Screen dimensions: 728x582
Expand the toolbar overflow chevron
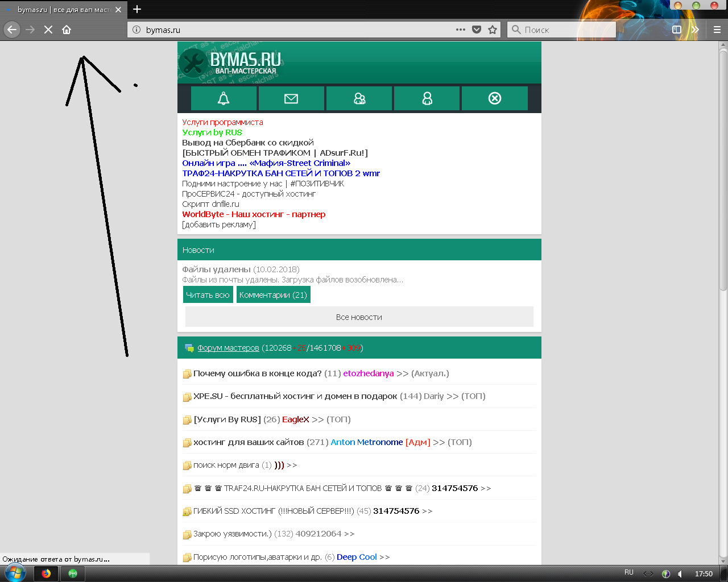click(695, 30)
